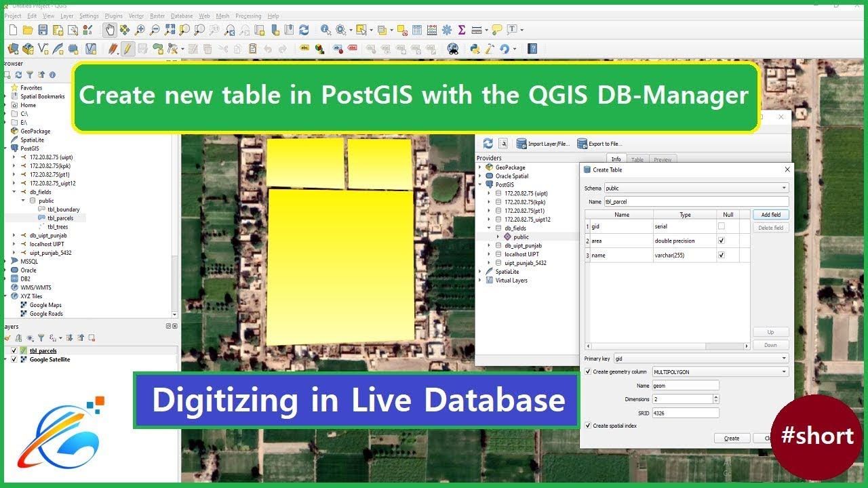Click the table Name input field tbl_parcel
Image resolution: width=868 pixels, height=488 pixels.
click(x=696, y=201)
